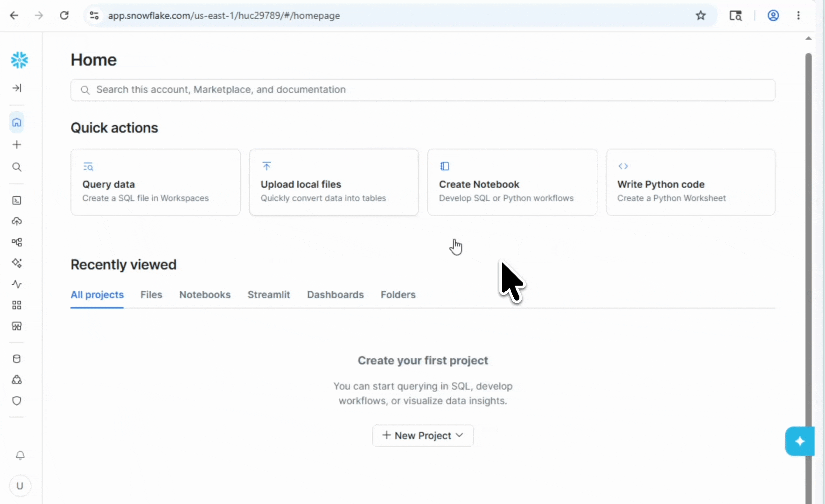
Task: Click the Snowflake logo icon
Action: pyautogui.click(x=19, y=60)
